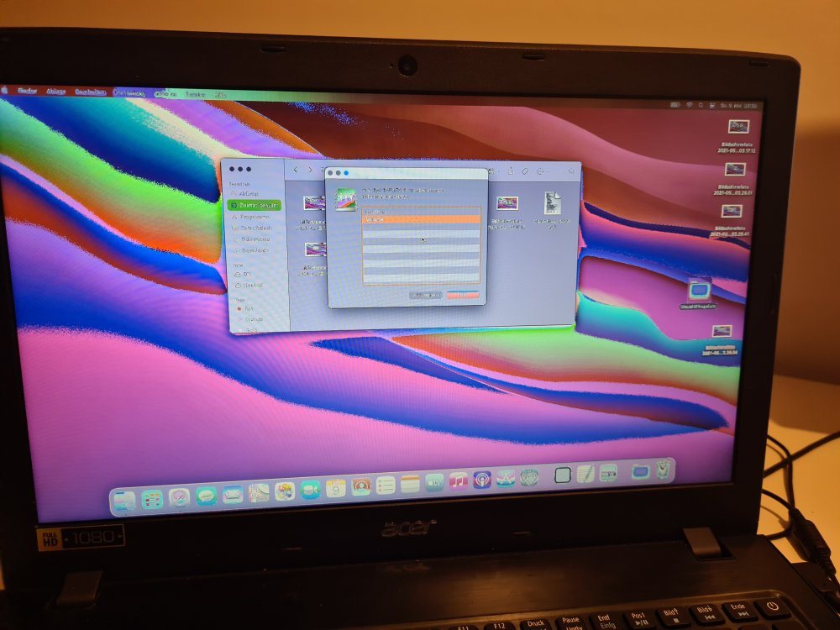The image size is (840, 630).
Task: Select Downloads in Finder sidebar
Action: click(x=250, y=250)
